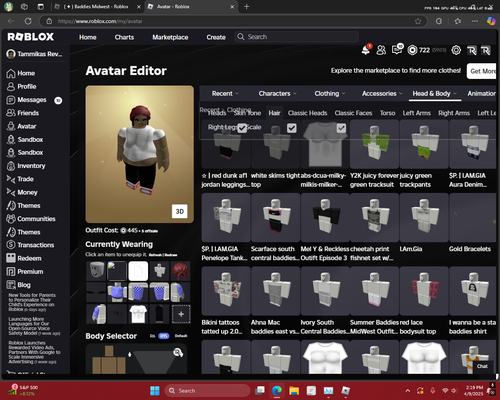
Task: Select Classic Faces submenu item
Action: [353, 113]
